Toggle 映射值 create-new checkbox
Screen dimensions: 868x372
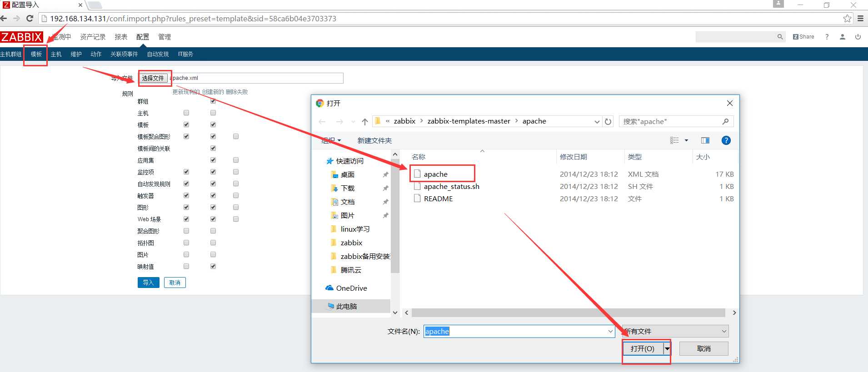[213, 266]
